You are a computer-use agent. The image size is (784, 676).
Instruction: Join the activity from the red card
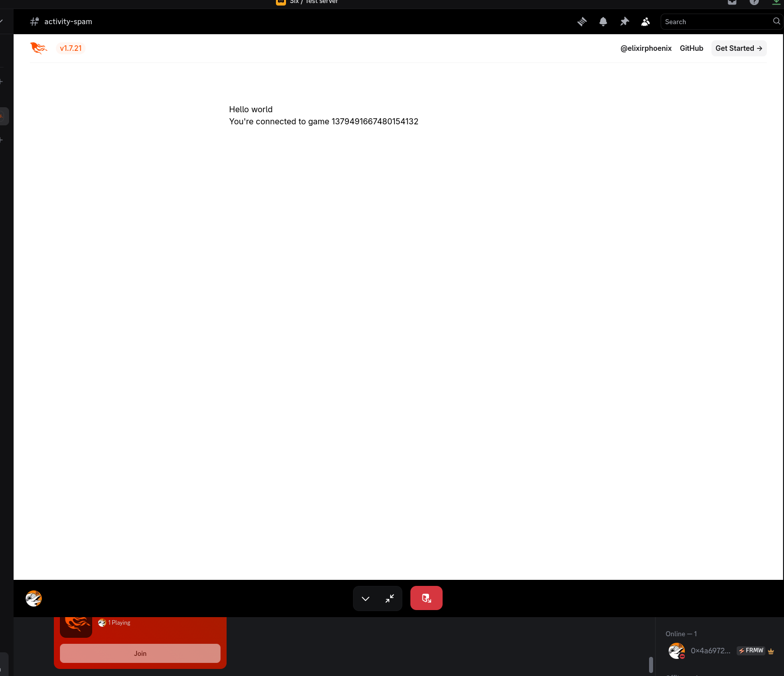(140, 653)
